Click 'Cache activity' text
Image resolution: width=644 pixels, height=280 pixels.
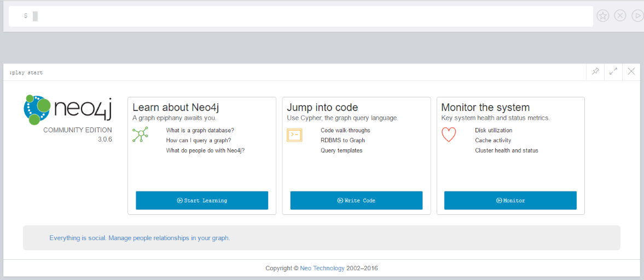coord(493,141)
